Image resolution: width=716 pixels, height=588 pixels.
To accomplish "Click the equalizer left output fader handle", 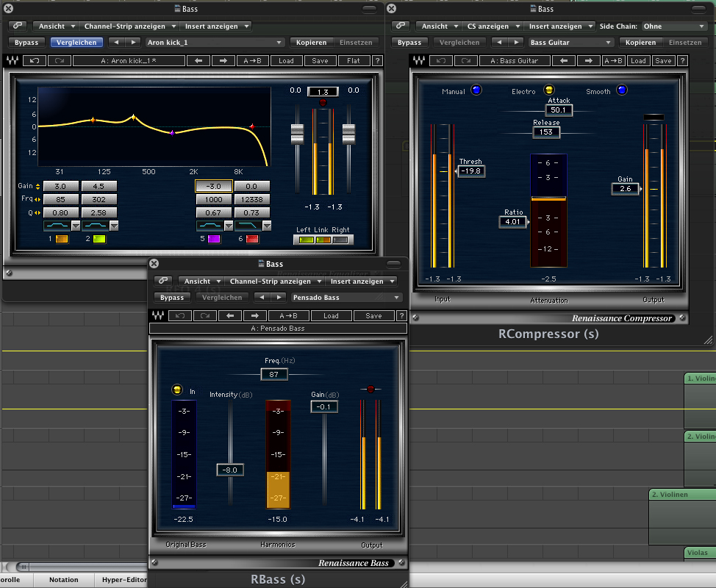I will 297,135.
